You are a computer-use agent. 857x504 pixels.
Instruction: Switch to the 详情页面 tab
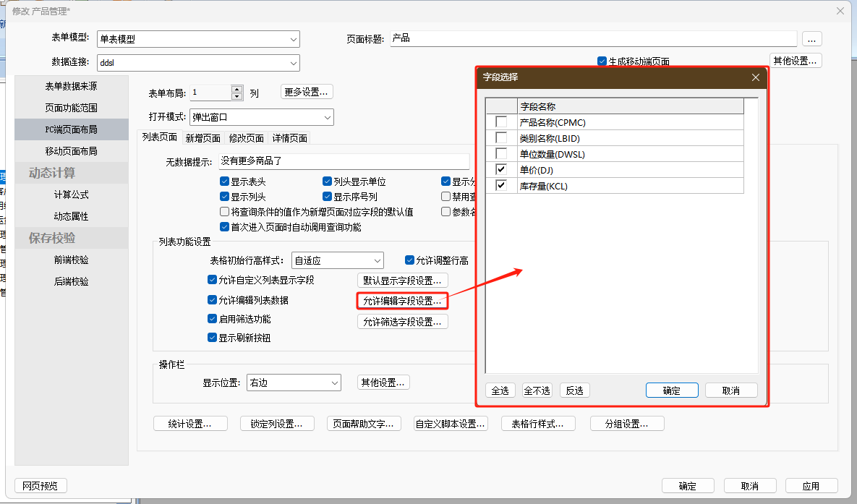289,138
